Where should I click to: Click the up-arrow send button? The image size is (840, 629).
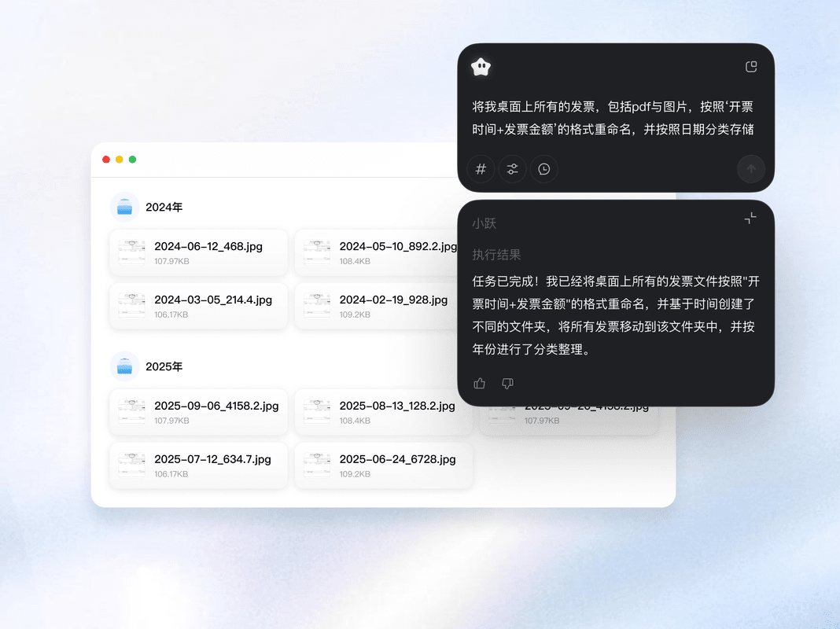751,169
